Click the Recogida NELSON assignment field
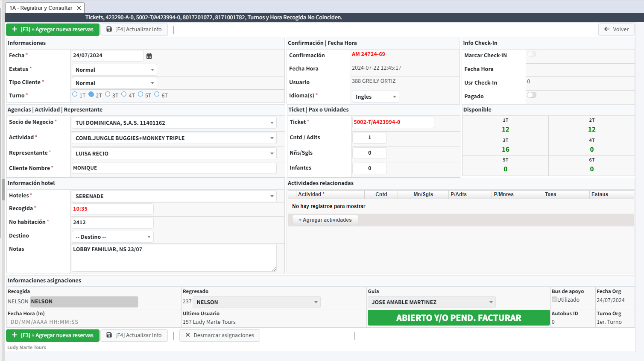This screenshot has width=644, height=361. (84, 302)
